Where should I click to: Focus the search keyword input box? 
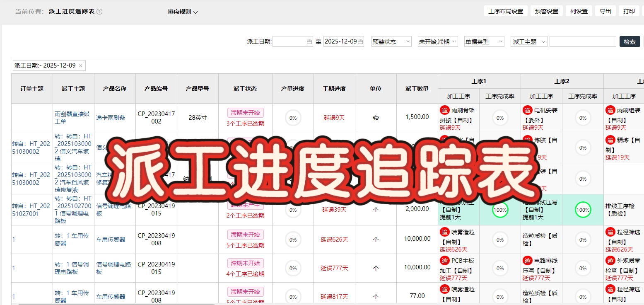(583, 41)
